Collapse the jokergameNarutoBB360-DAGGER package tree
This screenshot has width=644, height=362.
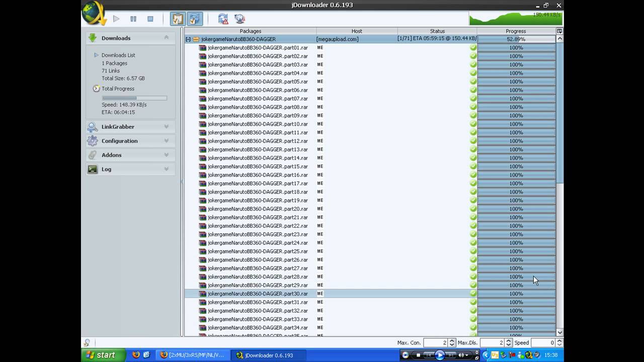[188, 39]
